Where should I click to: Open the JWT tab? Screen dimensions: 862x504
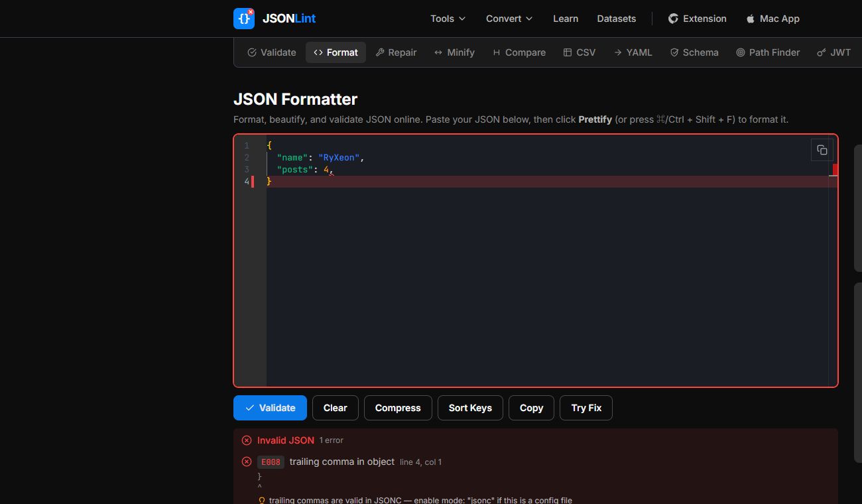(x=834, y=52)
